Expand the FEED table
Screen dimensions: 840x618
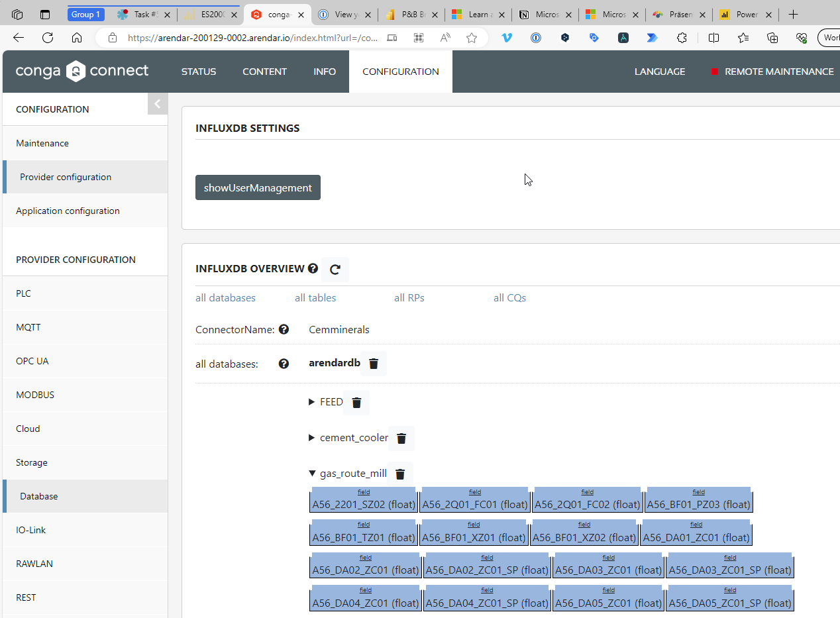click(312, 402)
